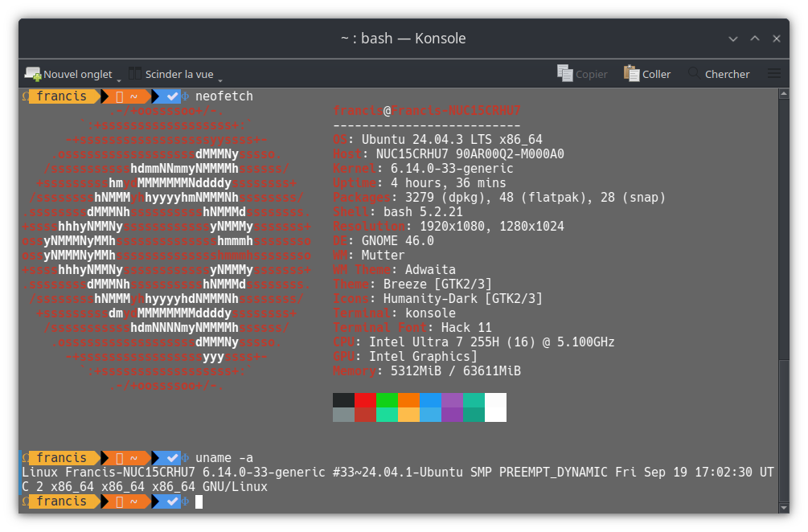The height and width of the screenshot is (532, 808).
Task: Click the orange home folder segment in the last prompt
Action: tap(125, 501)
